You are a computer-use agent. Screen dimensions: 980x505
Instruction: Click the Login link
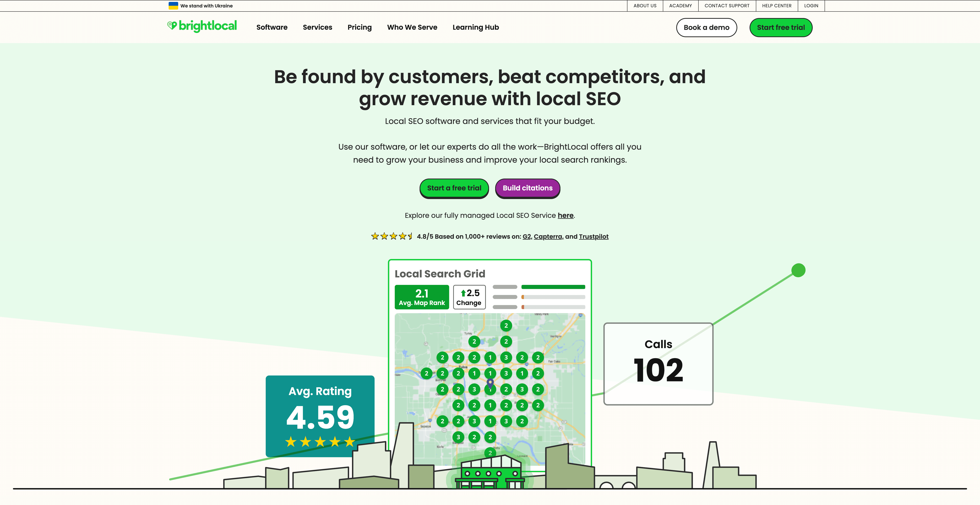pos(811,6)
